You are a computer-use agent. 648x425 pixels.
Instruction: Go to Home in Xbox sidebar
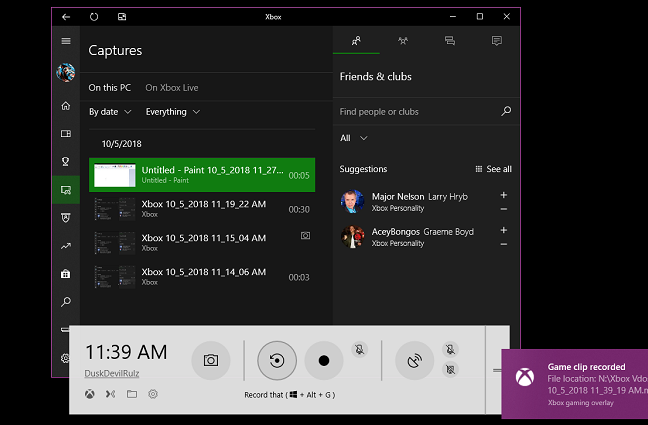point(66,106)
